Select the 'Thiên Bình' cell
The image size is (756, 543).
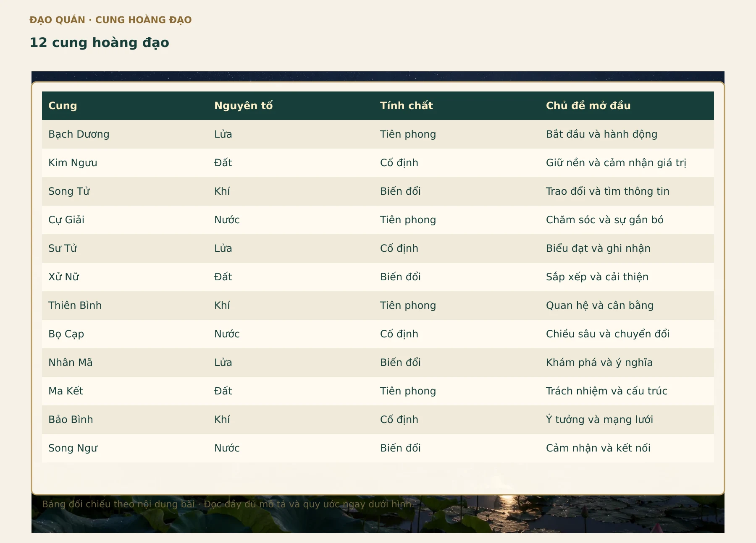(125, 305)
